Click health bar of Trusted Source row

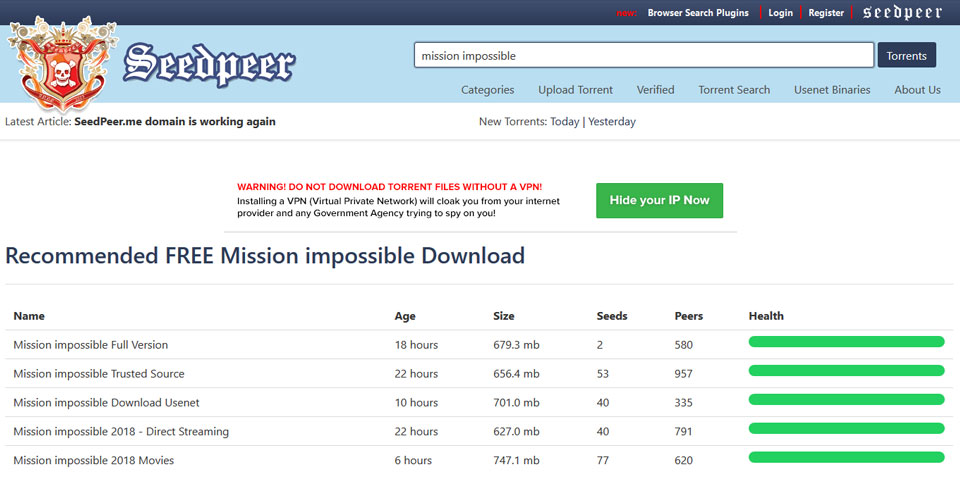point(846,370)
